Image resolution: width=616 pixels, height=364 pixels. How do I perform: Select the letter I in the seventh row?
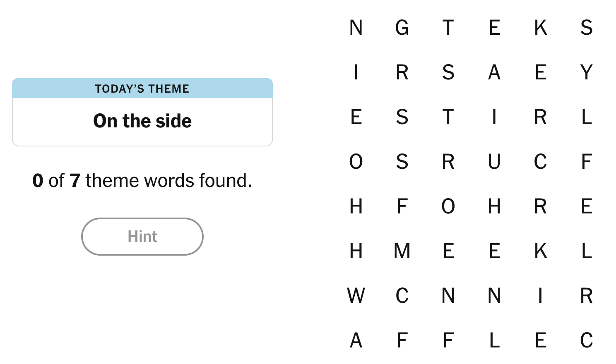pos(540,296)
